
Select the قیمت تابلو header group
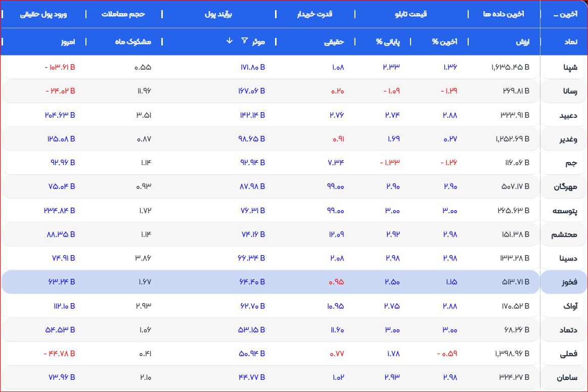[411, 14]
